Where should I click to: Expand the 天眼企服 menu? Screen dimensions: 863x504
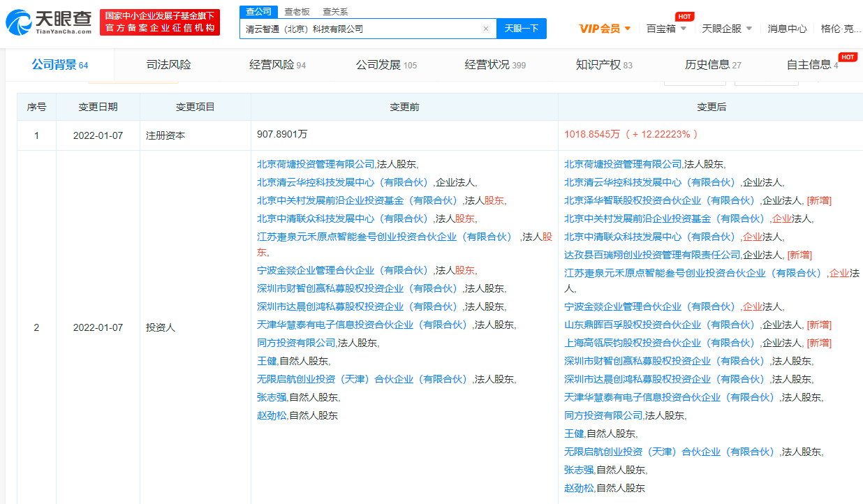727,29
